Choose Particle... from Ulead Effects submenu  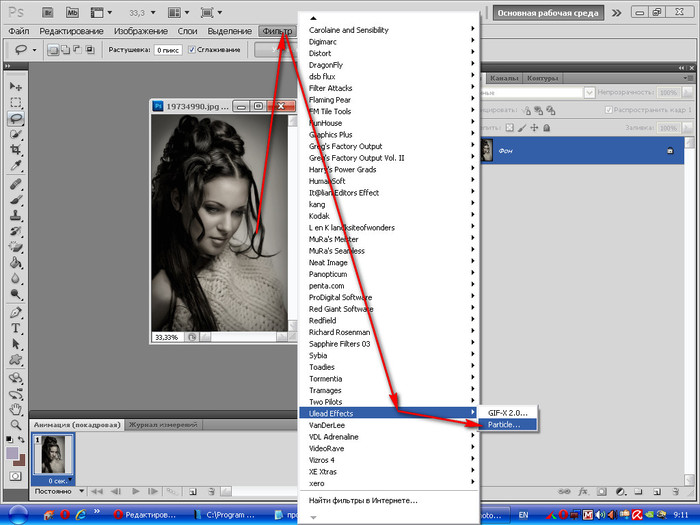[x=508, y=425]
